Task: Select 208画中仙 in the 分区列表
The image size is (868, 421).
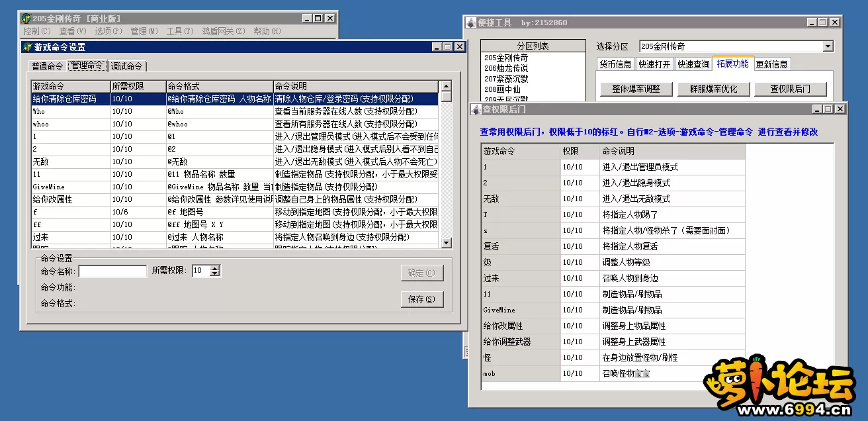Action: click(533, 89)
